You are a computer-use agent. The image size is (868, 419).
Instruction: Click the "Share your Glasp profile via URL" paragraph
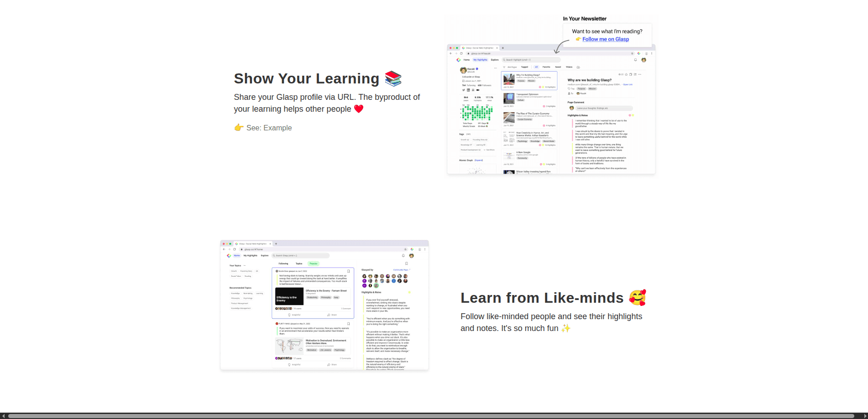coord(327,103)
